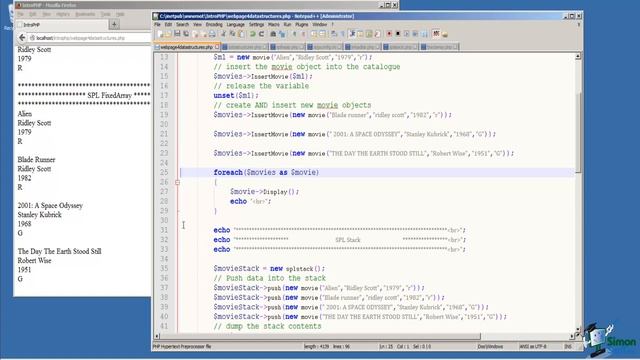Click the macro Playback icon

click(406, 34)
